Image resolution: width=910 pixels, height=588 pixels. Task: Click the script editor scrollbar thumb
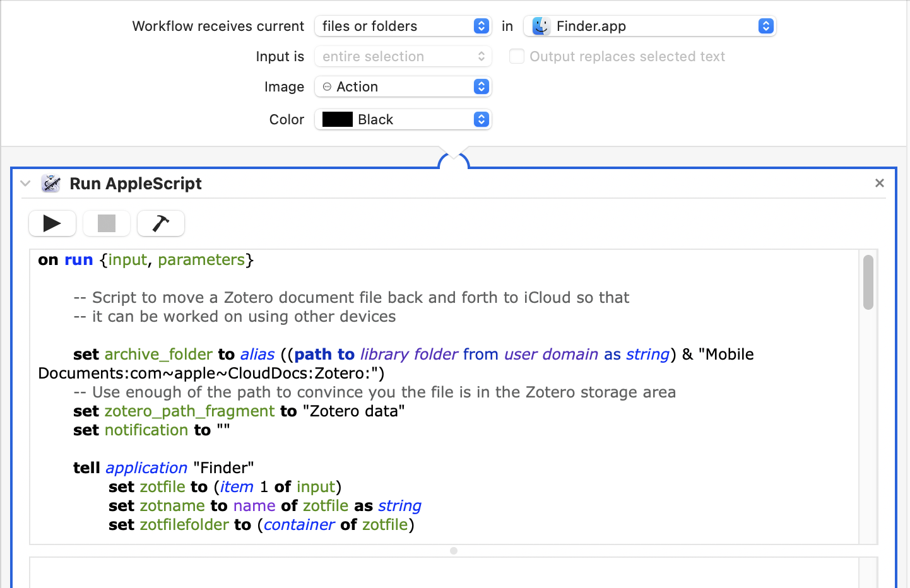[x=868, y=282]
